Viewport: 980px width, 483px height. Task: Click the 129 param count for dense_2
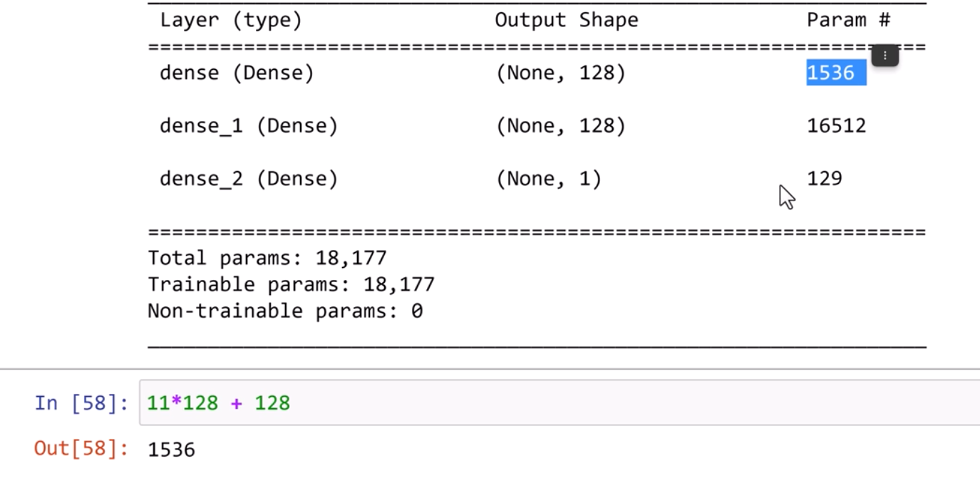pyautogui.click(x=824, y=178)
